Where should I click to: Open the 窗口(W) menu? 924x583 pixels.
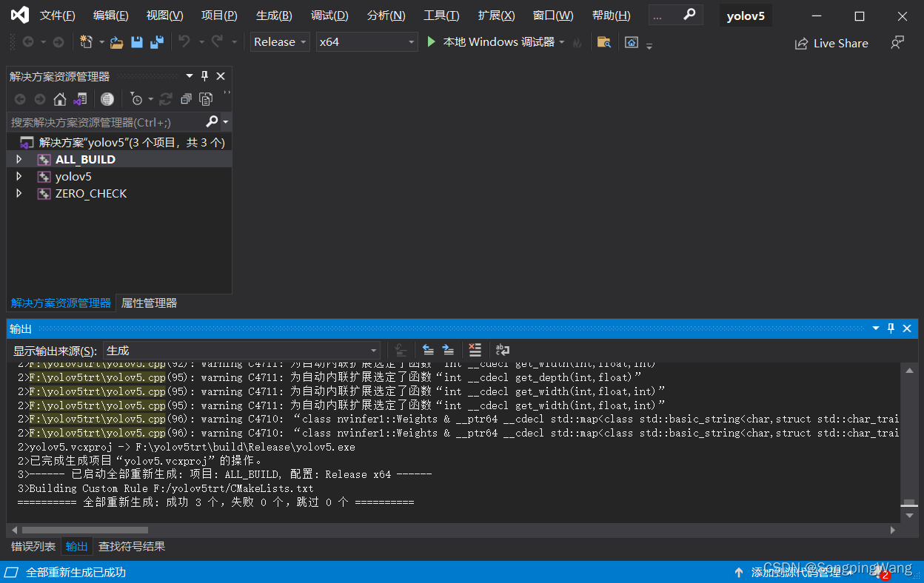[x=553, y=16]
